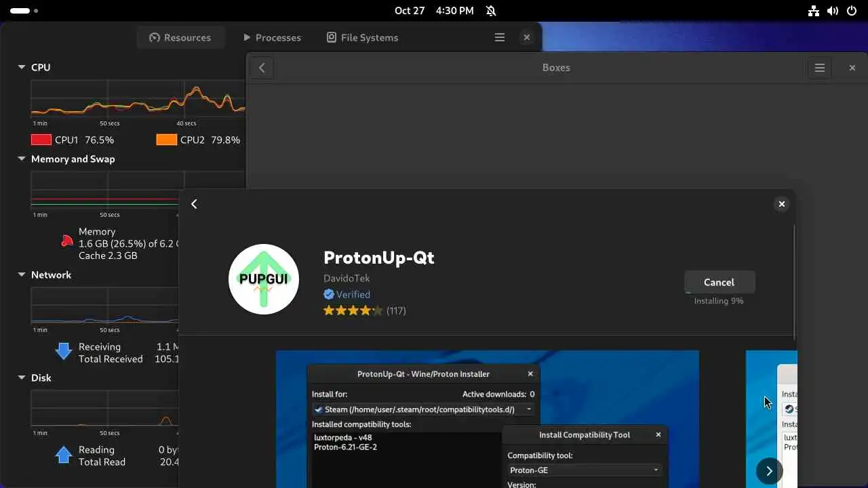Click the ProtonUp-Qt title text

click(378, 258)
